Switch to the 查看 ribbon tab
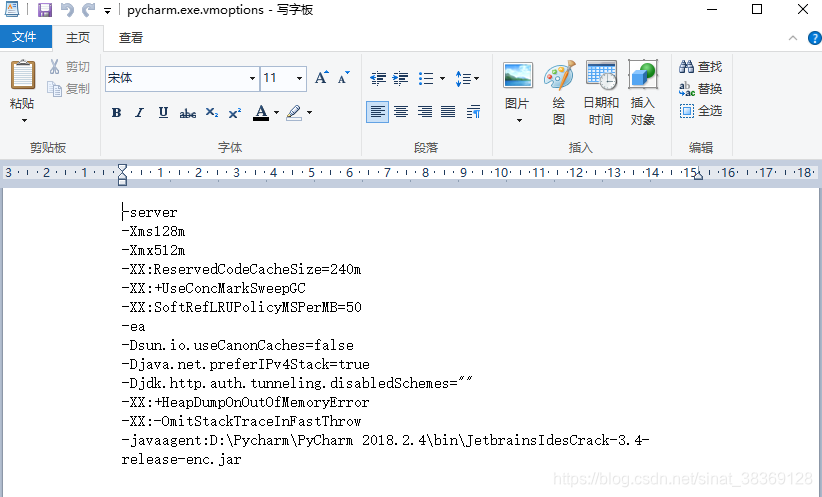 pyautogui.click(x=131, y=38)
